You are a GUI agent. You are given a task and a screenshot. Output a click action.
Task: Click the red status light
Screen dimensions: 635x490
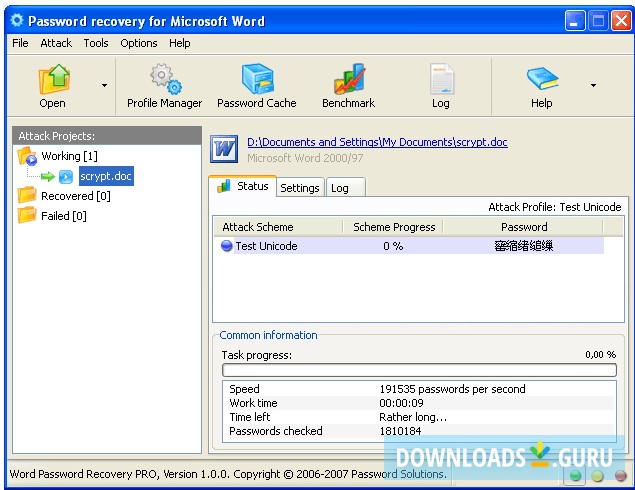[x=620, y=476]
